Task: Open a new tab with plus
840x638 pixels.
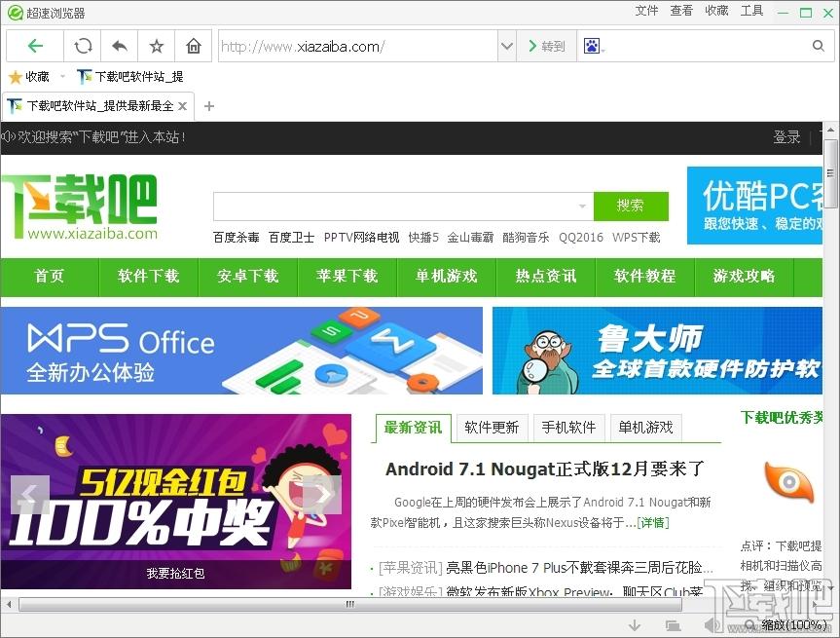Action: pos(209,106)
